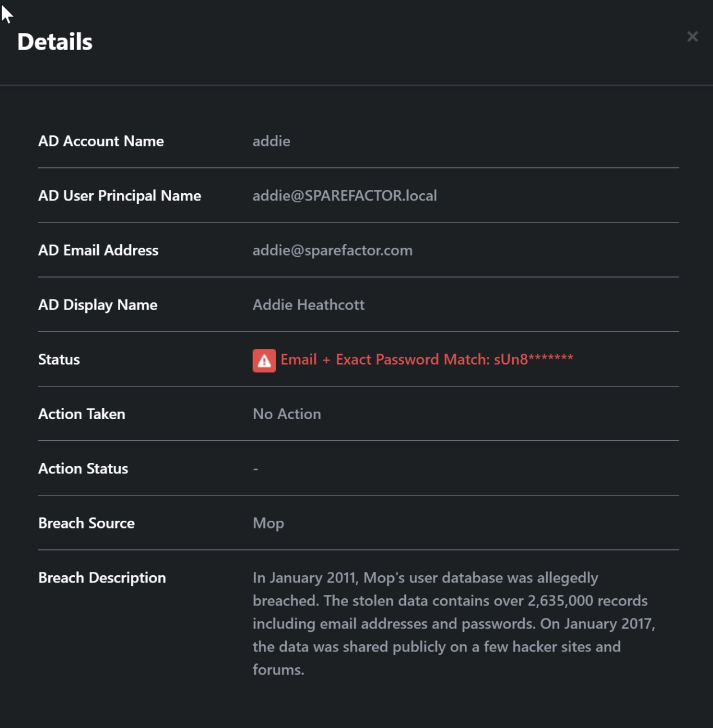
Task: Click the Action Taken field label
Action: pyautogui.click(x=82, y=414)
